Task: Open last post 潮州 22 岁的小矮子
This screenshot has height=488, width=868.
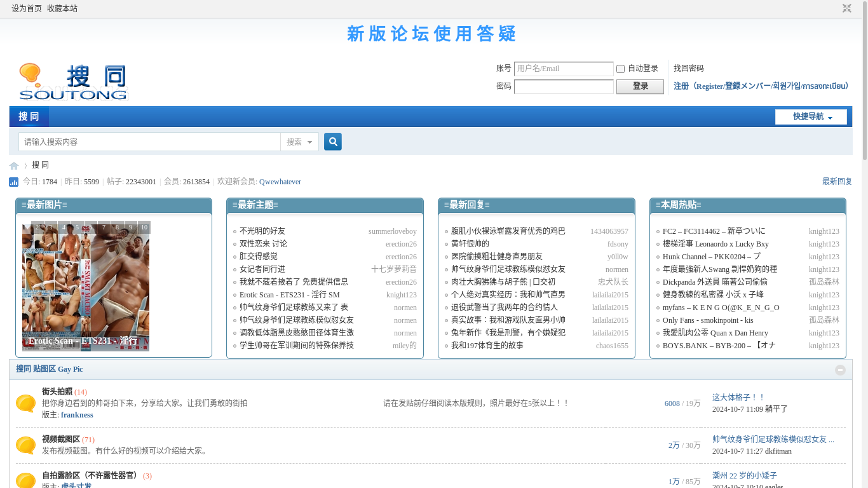Action: tap(744, 476)
